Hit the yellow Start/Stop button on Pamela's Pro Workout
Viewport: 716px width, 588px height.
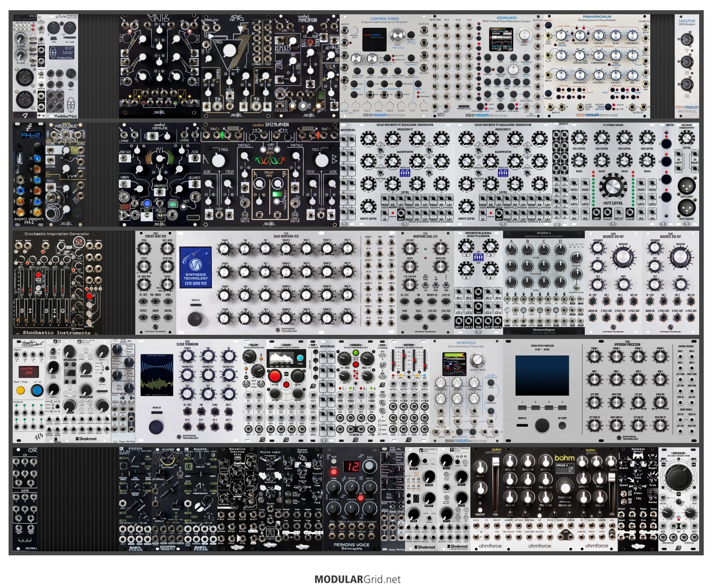(20, 390)
